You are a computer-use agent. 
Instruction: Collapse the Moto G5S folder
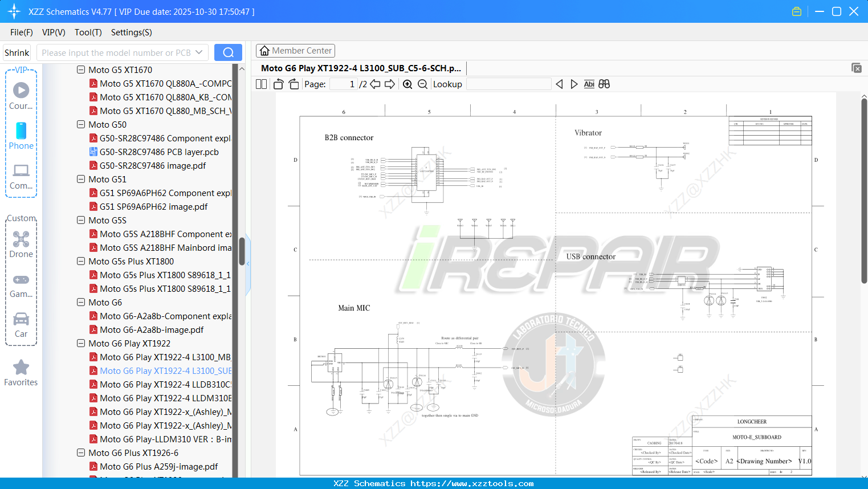click(x=81, y=220)
